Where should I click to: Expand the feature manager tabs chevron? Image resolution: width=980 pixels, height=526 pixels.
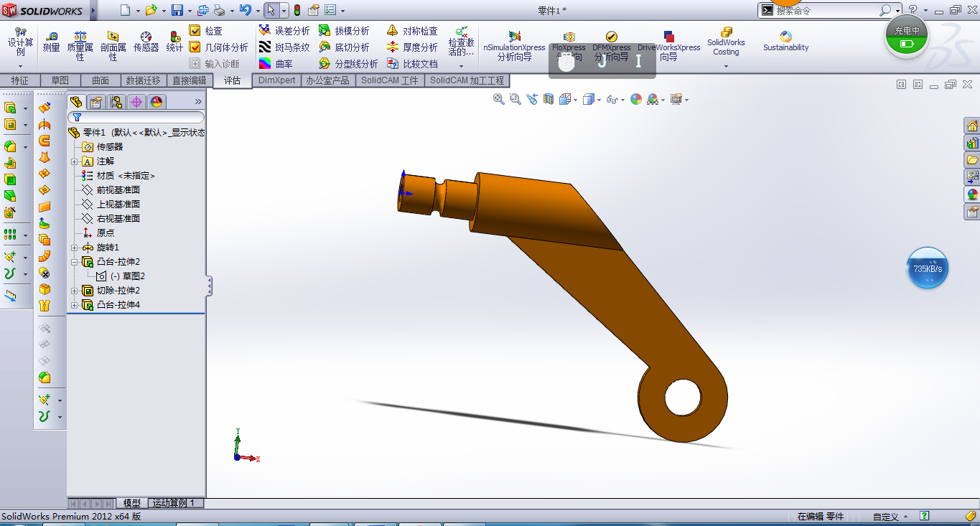tap(198, 101)
